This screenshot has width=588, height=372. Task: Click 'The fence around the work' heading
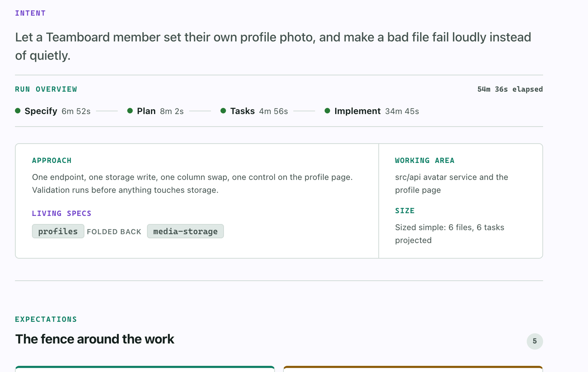pos(94,339)
